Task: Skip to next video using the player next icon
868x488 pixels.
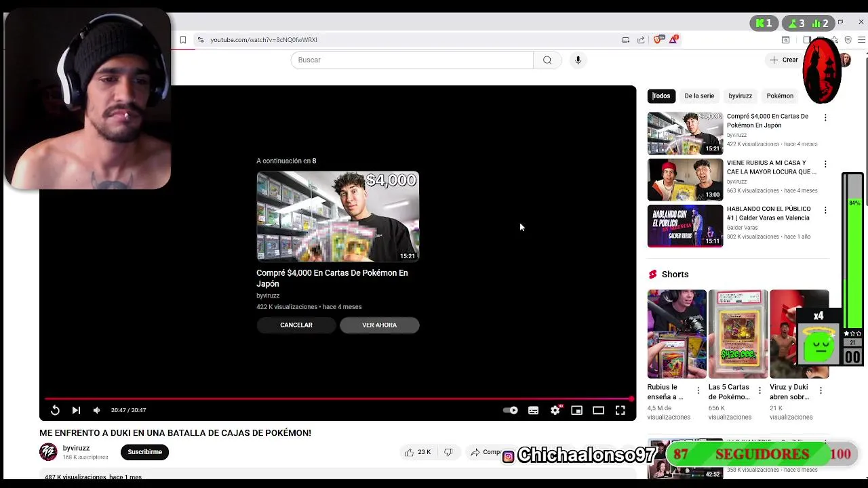Action: coord(76,410)
